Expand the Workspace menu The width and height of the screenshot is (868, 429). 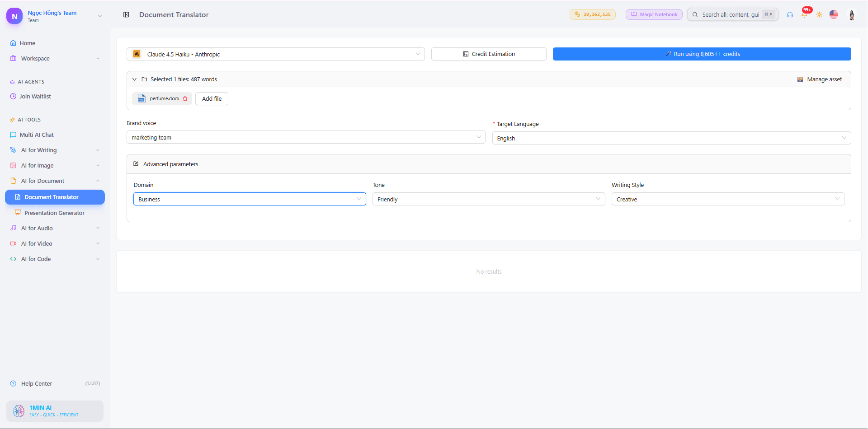click(x=55, y=58)
